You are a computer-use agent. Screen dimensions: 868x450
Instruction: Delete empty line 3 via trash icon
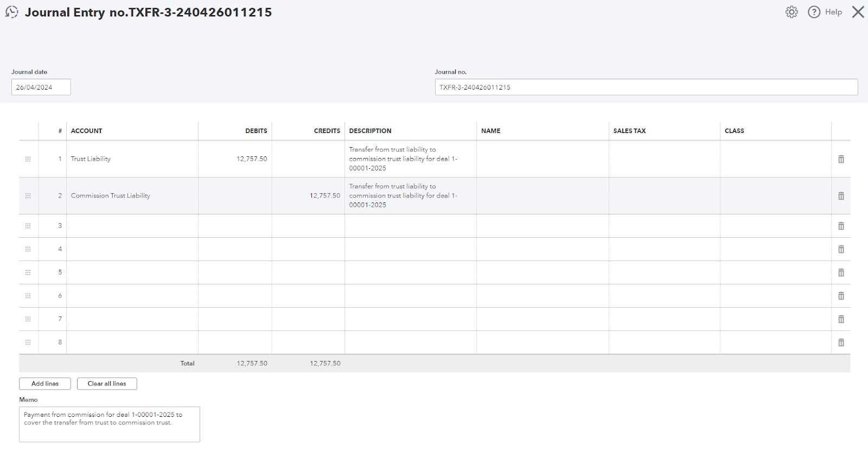(841, 226)
